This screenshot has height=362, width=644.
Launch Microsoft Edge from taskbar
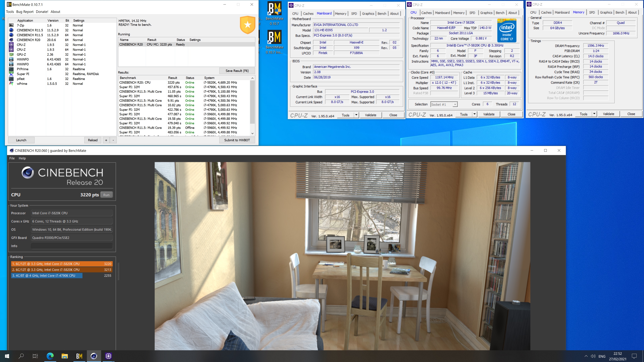[50, 356]
